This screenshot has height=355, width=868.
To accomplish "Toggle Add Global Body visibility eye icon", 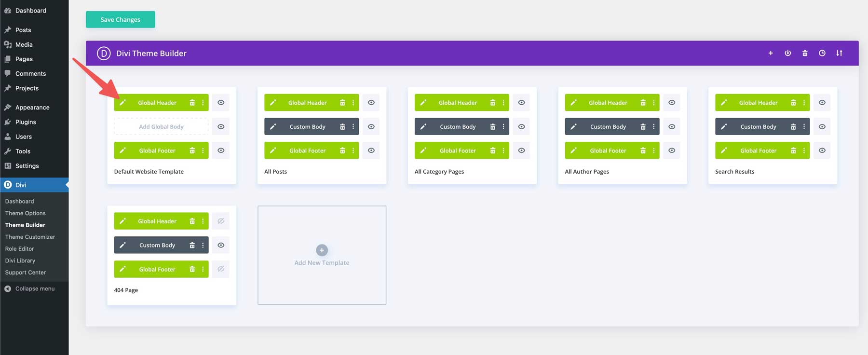I will tap(221, 127).
